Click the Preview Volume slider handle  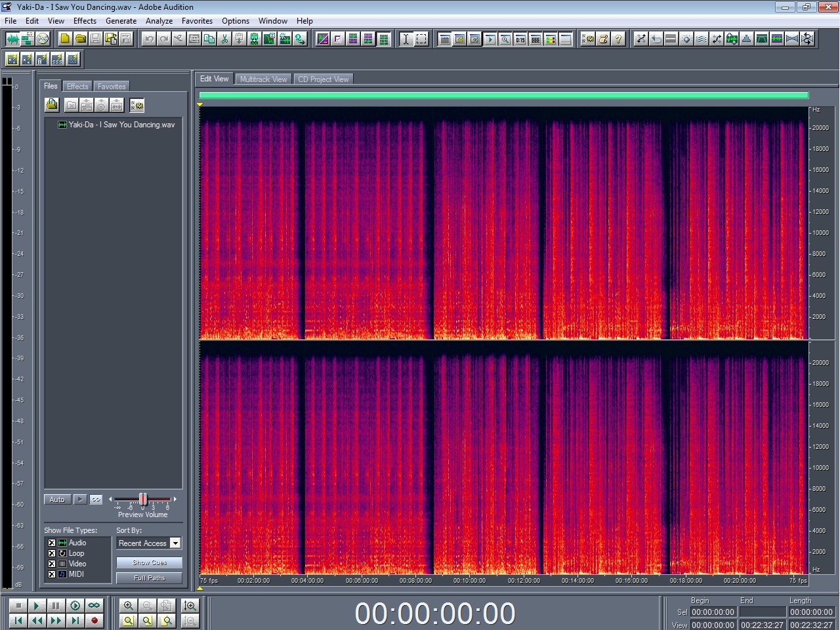(143, 499)
